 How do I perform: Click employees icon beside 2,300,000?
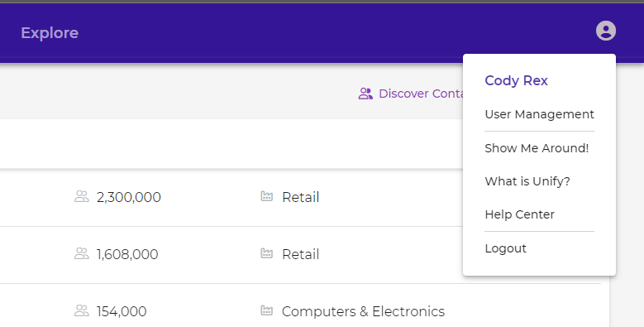(82, 196)
